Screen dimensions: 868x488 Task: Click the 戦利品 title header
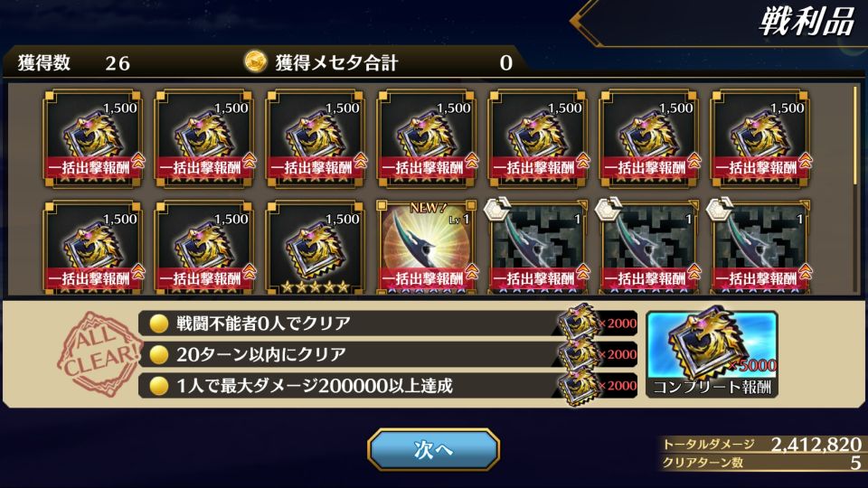pos(807,22)
